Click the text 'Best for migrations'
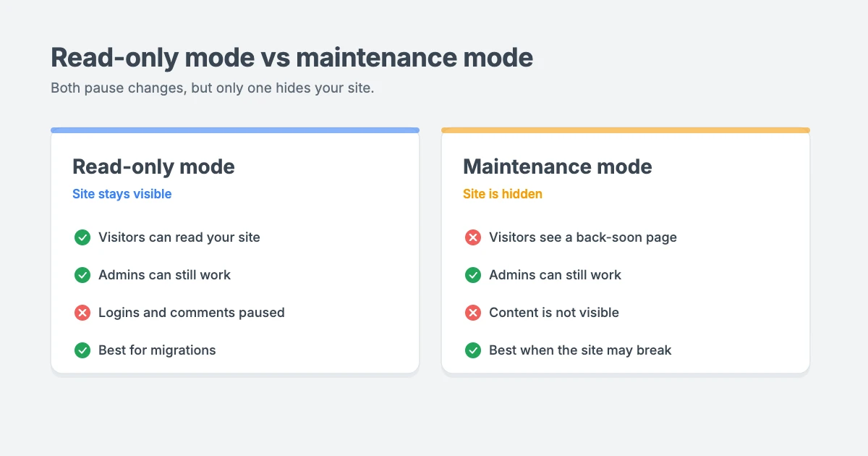The image size is (868, 456). [x=157, y=350]
